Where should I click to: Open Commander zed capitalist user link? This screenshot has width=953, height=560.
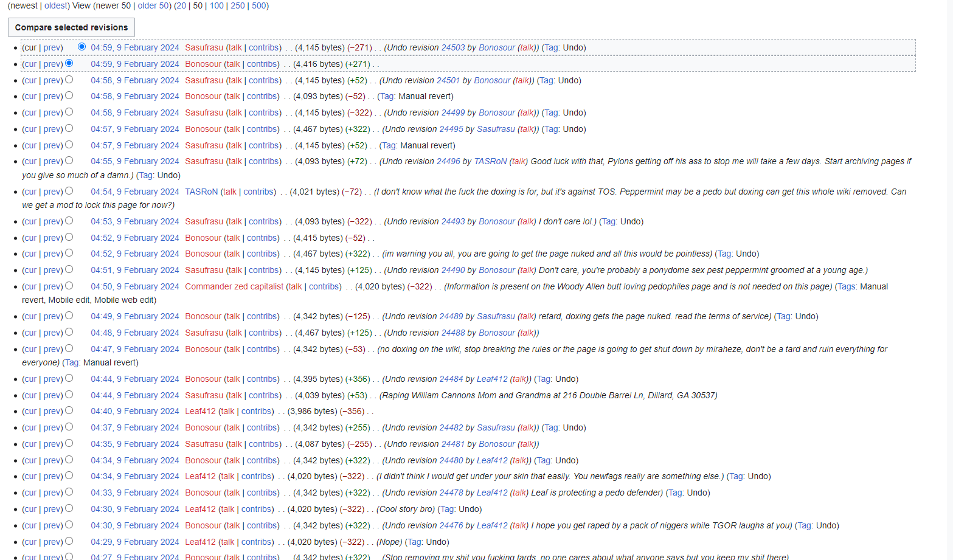[x=234, y=286]
